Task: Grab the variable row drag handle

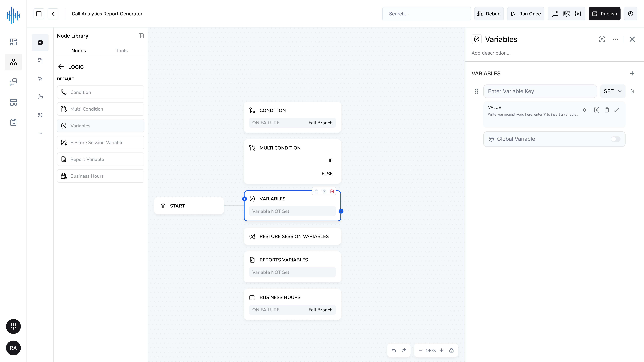Action: (477, 91)
